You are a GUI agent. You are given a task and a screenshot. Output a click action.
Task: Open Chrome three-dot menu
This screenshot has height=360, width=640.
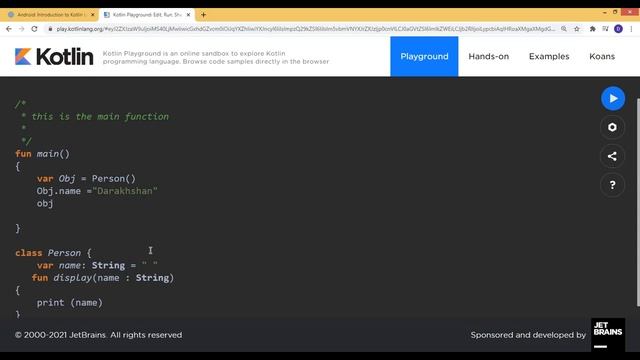pos(631,29)
